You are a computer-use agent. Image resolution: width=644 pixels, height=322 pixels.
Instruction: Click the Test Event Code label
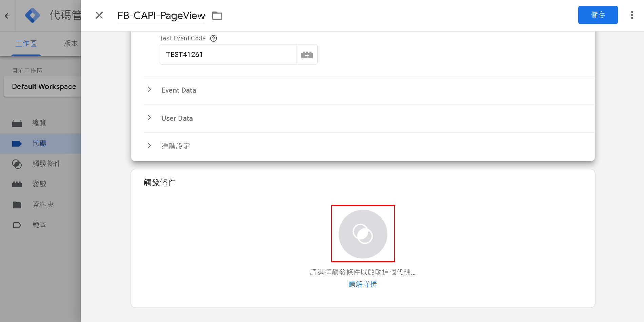(x=183, y=38)
